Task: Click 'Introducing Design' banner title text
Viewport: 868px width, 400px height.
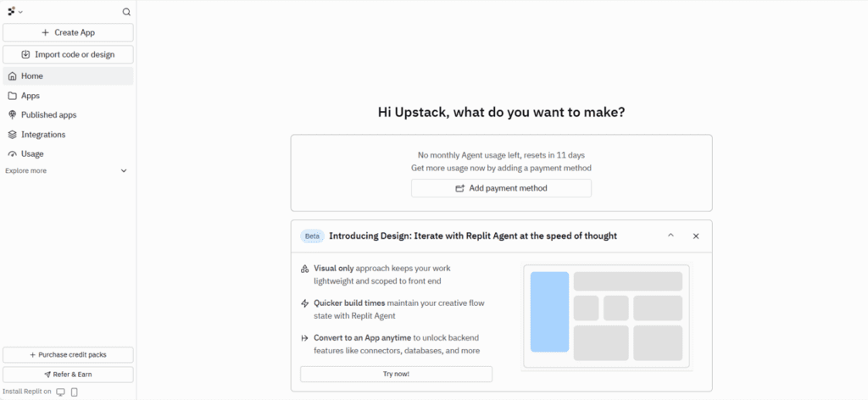Action: click(473, 236)
